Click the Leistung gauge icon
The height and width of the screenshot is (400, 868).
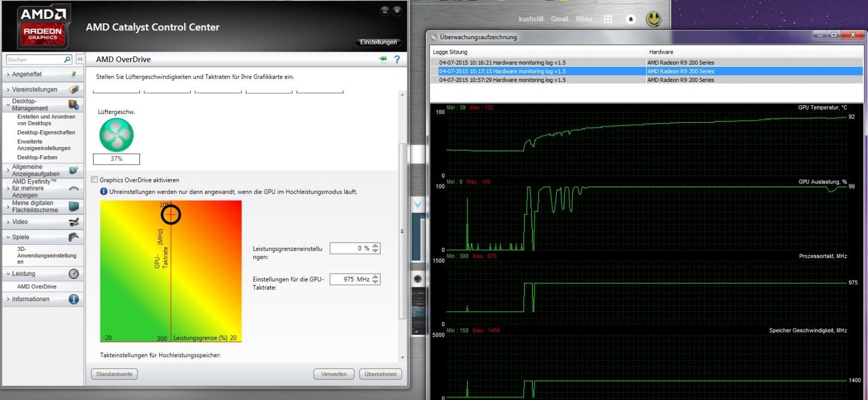pos(74,274)
